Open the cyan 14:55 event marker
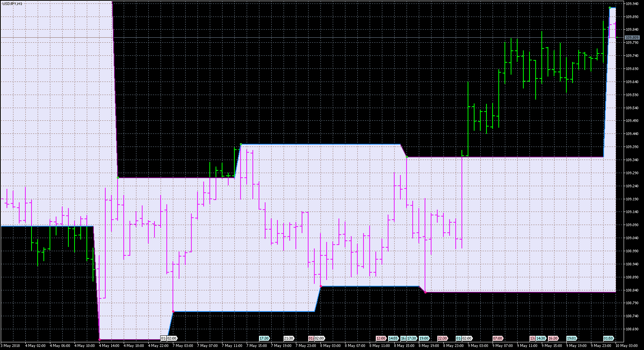The image size is (644, 350). pos(393,338)
